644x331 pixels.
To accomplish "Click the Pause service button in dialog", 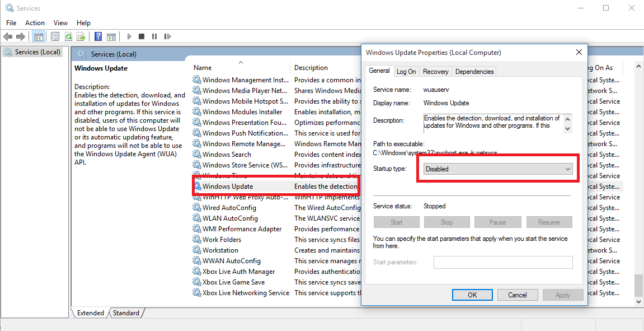I will [498, 222].
